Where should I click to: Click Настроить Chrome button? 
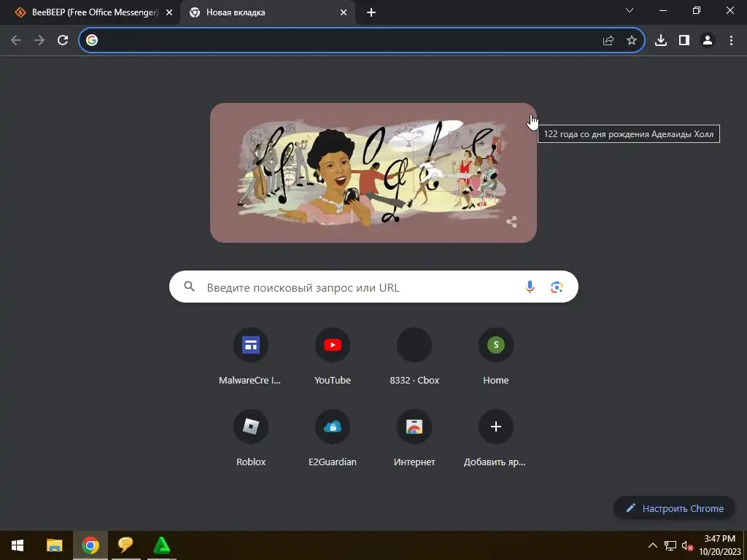pyautogui.click(x=675, y=508)
